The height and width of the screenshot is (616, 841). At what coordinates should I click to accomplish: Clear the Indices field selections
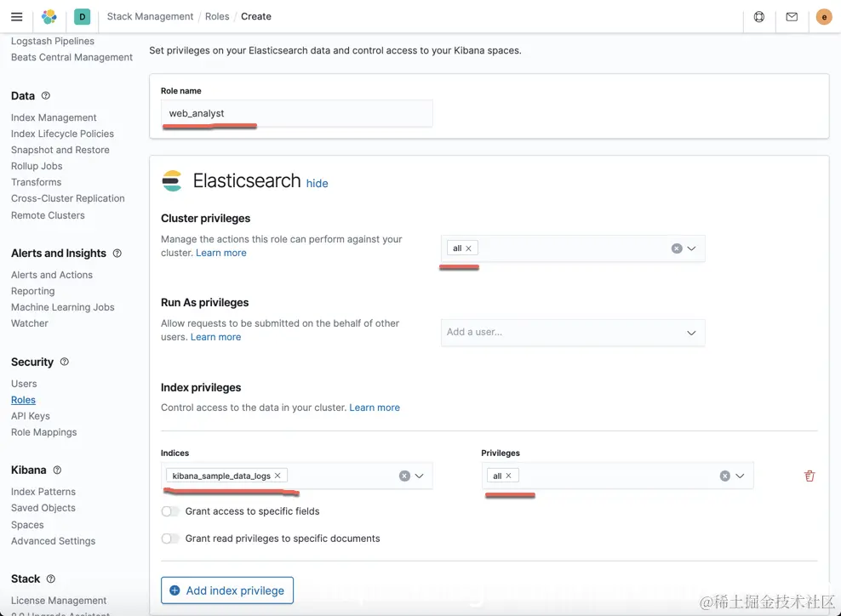[404, 476]
